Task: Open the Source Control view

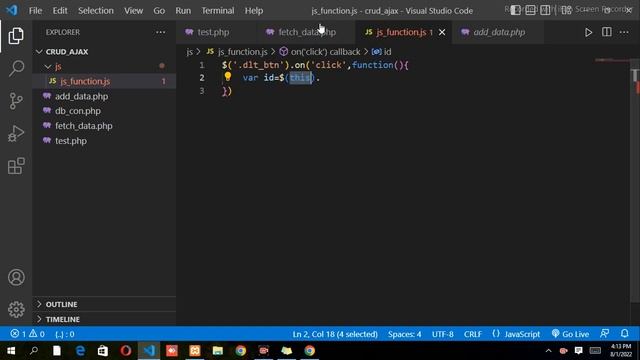Action: [x=16, y=101]
